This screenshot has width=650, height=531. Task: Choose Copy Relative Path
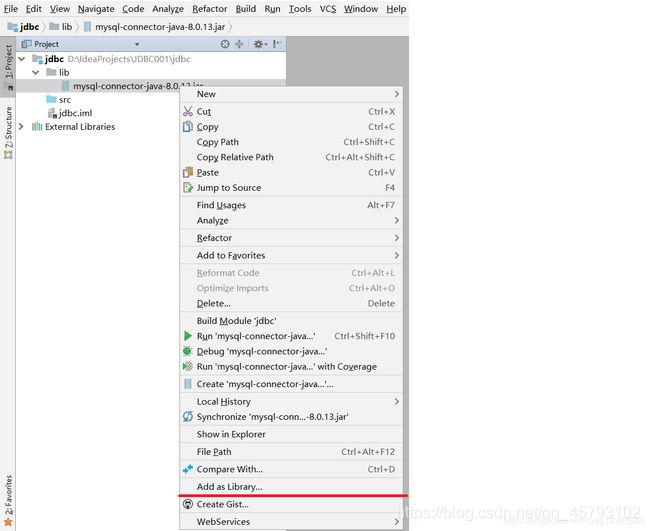tap(291, 158)
